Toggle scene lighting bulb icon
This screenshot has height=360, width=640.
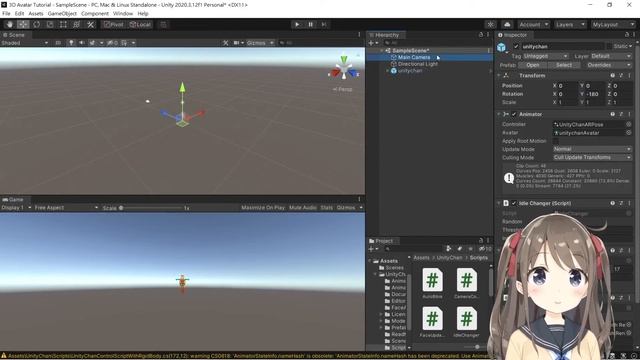(71, 42)
